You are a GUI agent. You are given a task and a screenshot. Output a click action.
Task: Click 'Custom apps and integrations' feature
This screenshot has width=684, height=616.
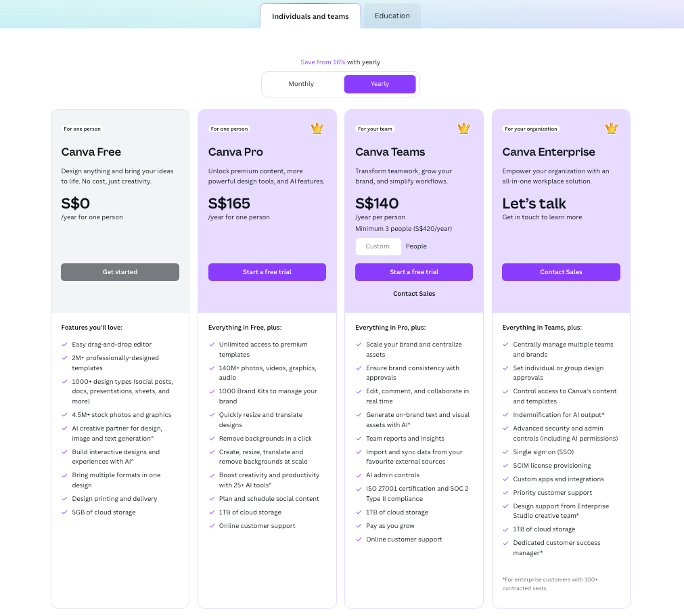point(558,479)
